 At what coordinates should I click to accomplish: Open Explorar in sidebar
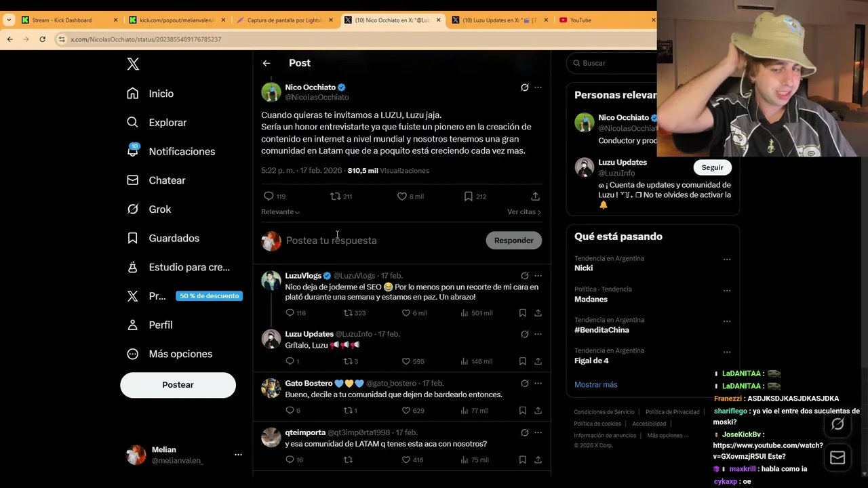click(x=157, y=123)
